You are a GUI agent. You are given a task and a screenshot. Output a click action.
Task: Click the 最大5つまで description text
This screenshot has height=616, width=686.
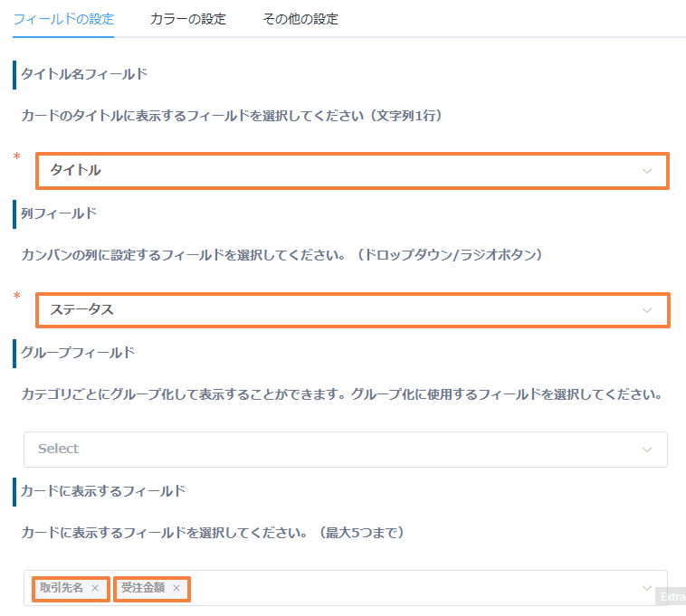click(x=212, y=533)
